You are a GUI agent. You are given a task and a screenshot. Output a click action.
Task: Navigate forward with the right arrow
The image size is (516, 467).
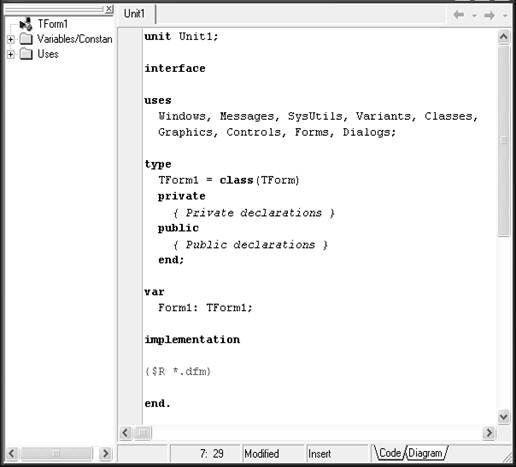[x=489, y=15]
